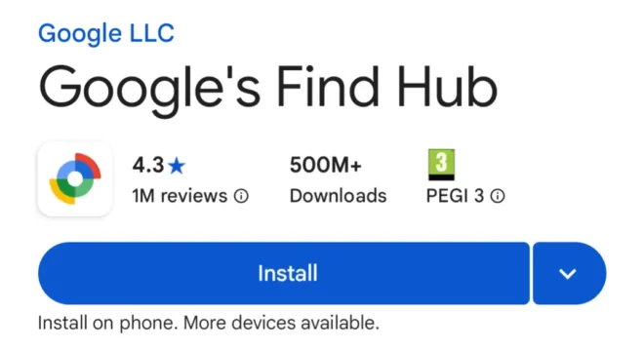Show info icon beside 1M reviews
Image resolution: width=644 pixels, height=351 pixels.
[241, 196]
